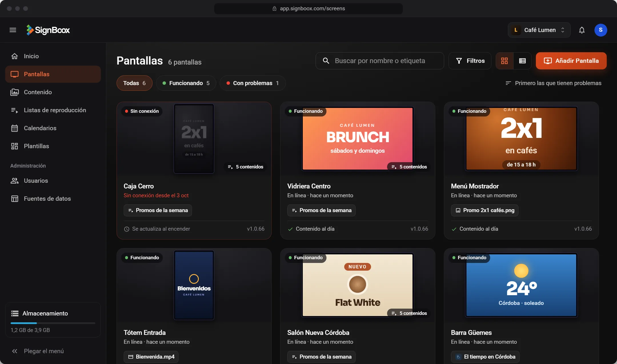Focus the Buscar por nombre o etiqueta field
This screenshot has height=364, width=617.
(x=380, y=61)
